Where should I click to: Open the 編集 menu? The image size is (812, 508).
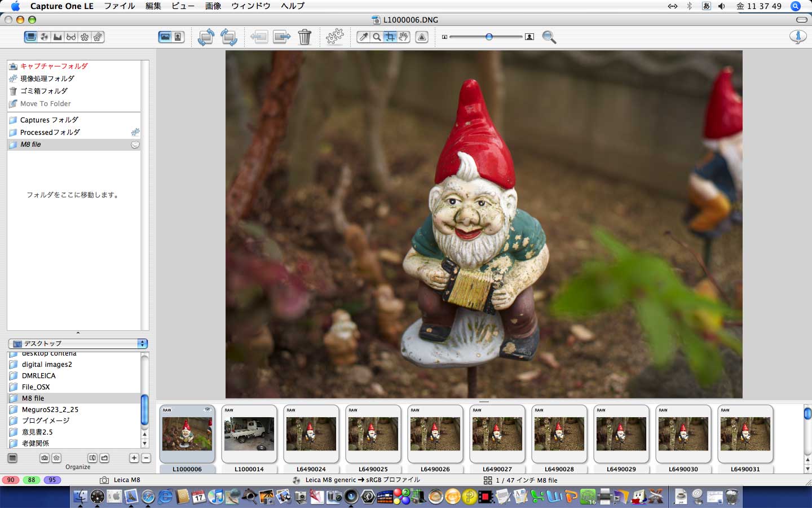[x=153, y=6]
